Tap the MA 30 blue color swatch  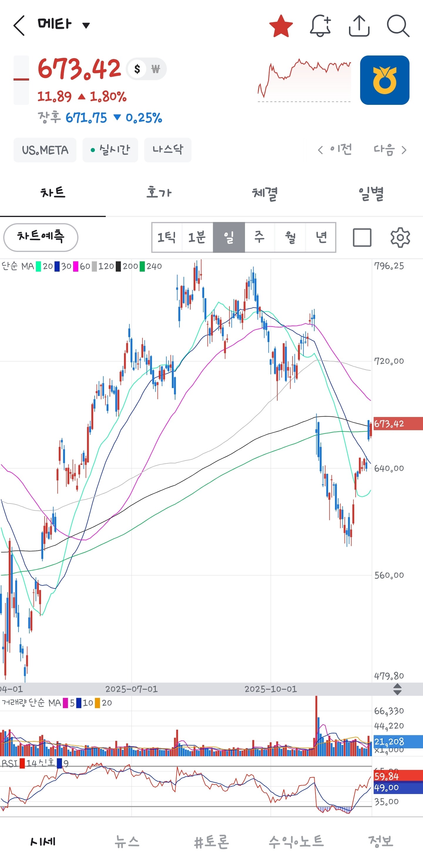[x=57, y=267]
